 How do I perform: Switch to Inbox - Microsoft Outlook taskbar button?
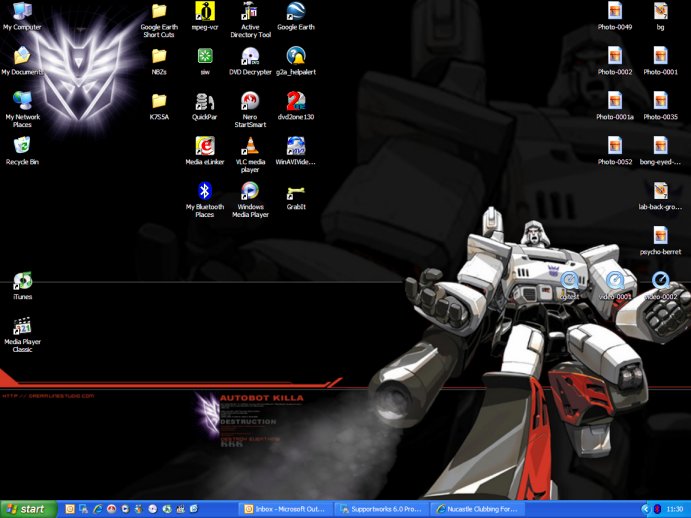click(x=285, y=509)
